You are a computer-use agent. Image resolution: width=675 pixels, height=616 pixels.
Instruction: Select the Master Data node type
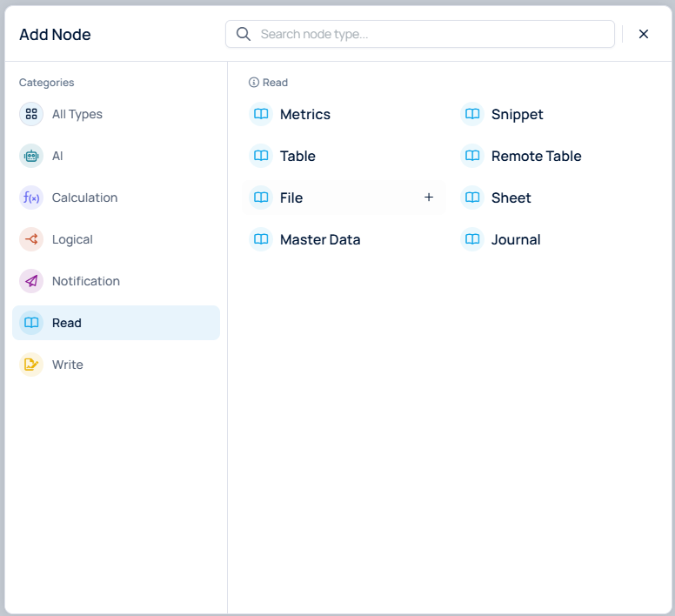click(x=319, y=239)
